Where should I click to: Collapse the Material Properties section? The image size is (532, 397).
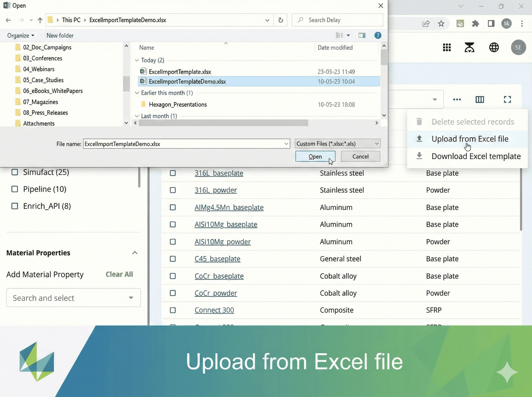[135, 253]
